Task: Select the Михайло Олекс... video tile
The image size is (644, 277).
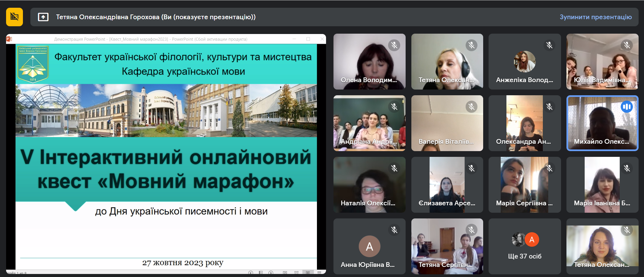Action: pos(602,123)
